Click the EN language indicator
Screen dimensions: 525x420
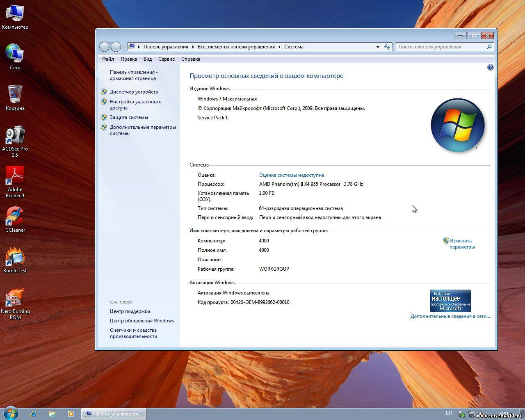[449, 413]
